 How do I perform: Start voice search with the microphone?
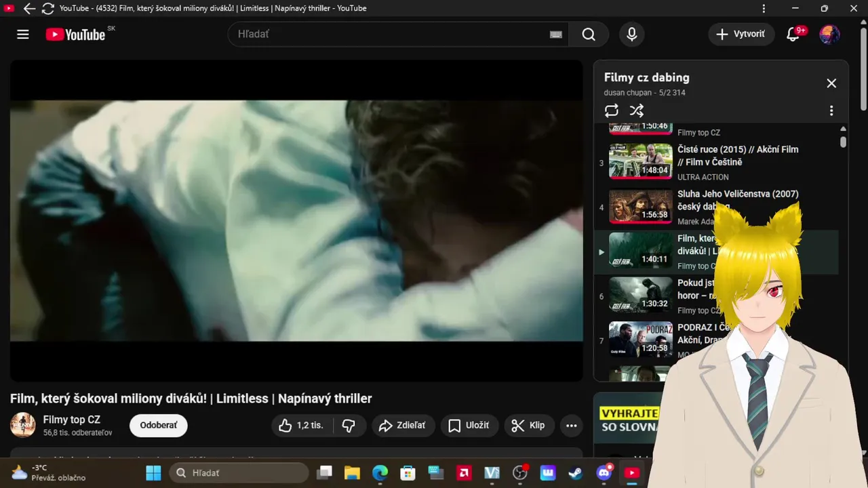[x=632, y=35]
